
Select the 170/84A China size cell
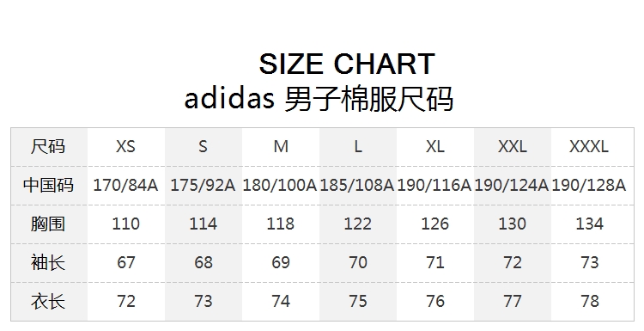(x=125, y=185)
